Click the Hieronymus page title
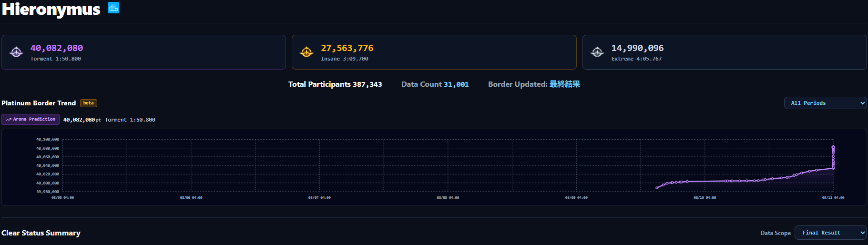 click(x=51, y=9)
